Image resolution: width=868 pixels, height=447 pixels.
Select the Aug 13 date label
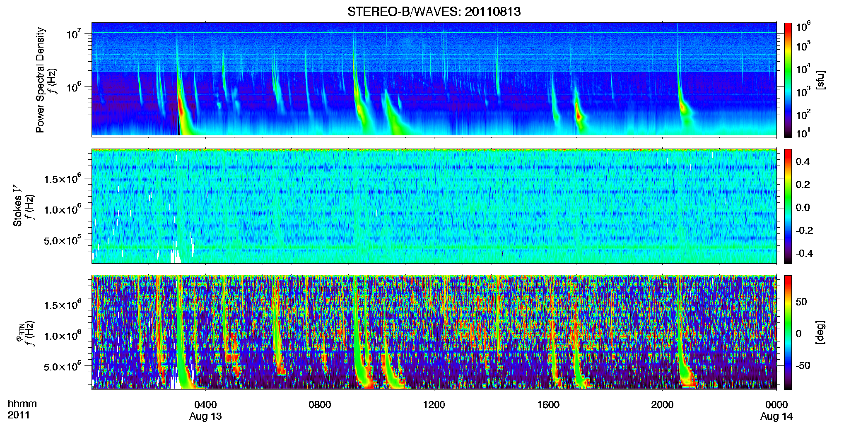click(205, 416)
